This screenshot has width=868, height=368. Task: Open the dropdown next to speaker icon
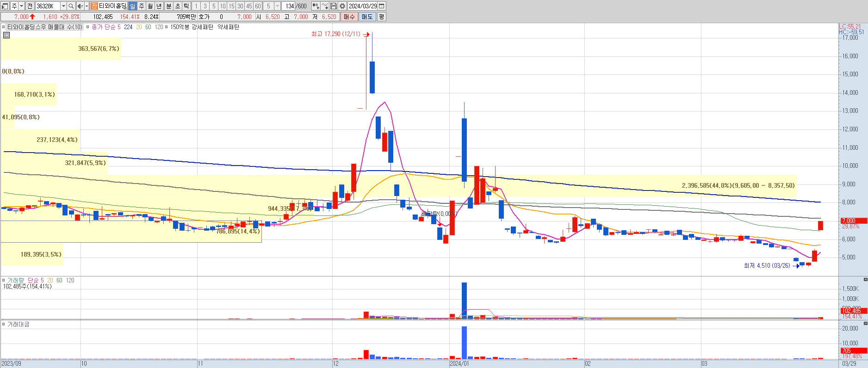coord(87,6)
